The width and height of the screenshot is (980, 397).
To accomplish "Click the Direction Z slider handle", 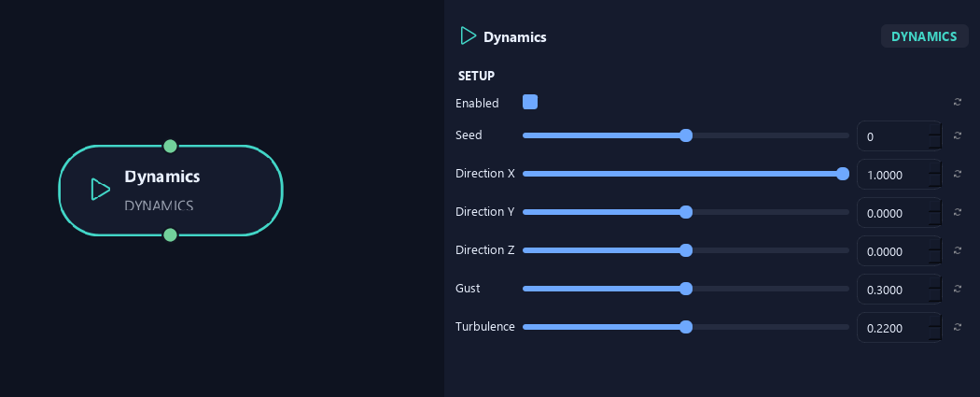I will point(686,250).
